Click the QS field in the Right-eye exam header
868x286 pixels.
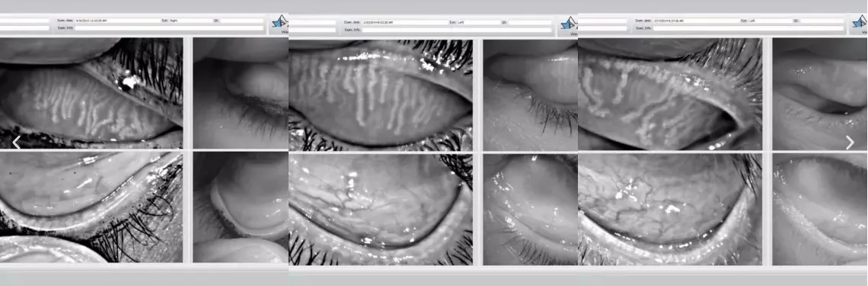click(242, 21)
